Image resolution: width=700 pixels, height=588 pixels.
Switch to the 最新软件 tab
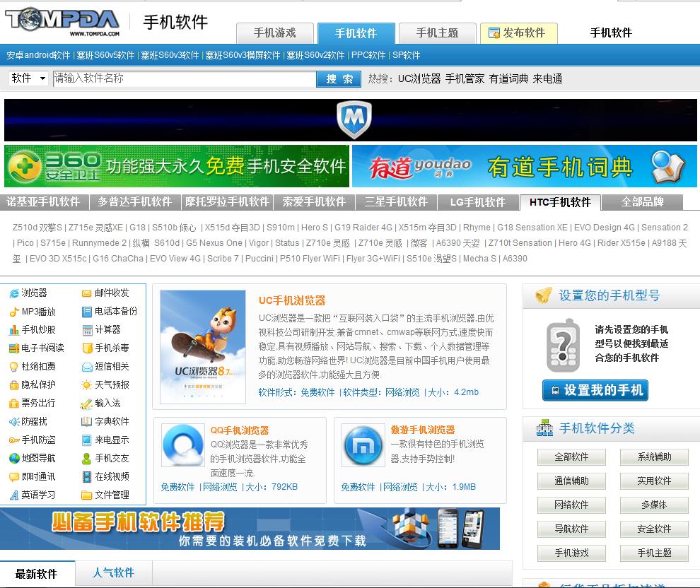(x=37, y=574)
